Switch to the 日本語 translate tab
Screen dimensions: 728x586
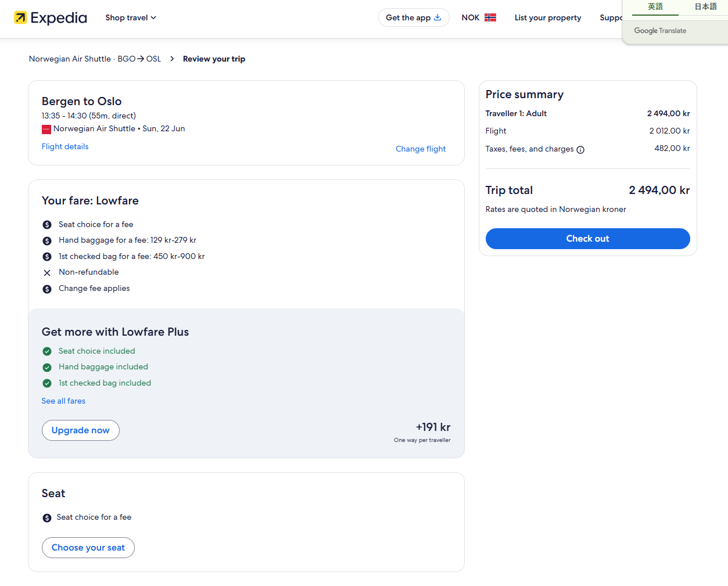[x=705, y=7]
